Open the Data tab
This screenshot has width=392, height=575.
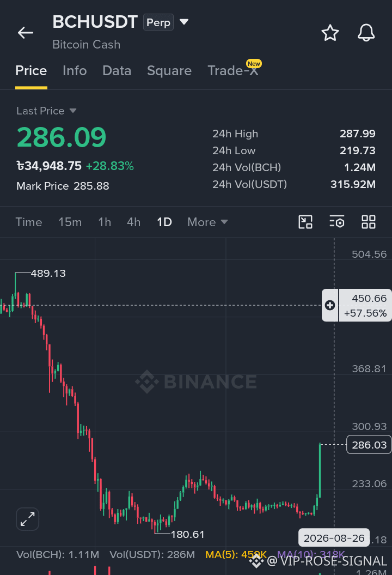(x=117, y=70)
